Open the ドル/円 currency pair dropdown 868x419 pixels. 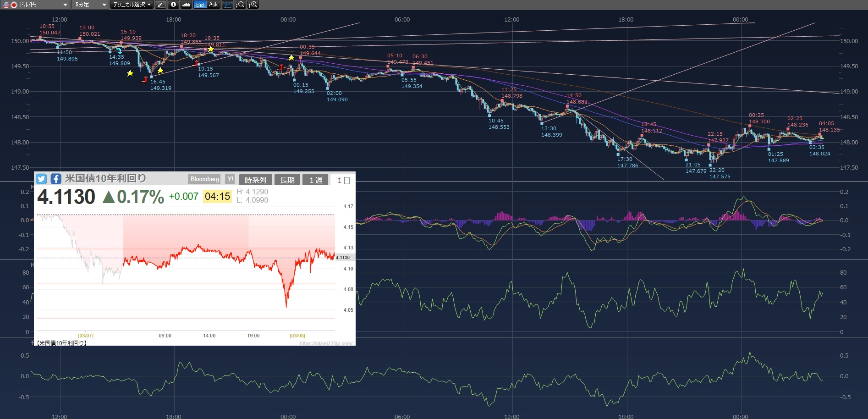tap(35, 5)
